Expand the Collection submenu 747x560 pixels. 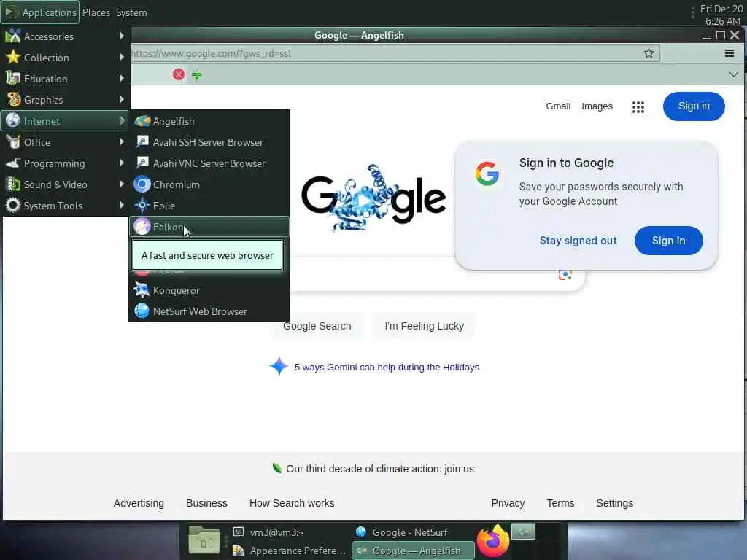65,58
